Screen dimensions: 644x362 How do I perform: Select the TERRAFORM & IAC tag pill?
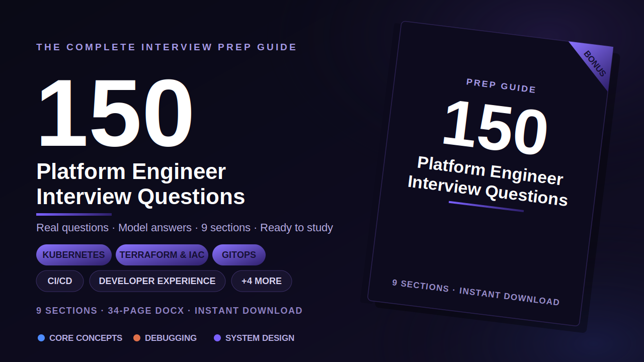click(x=162, y=255)
